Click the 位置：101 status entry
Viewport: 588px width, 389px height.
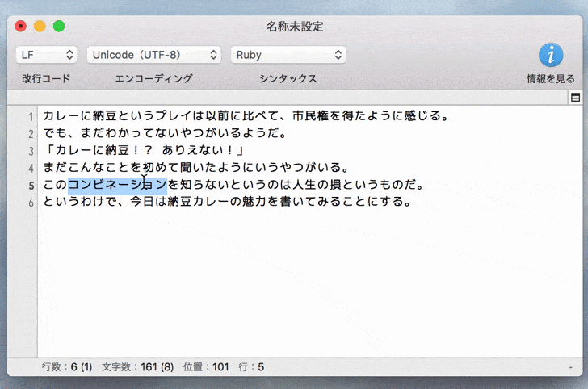(x=206, y=367)
